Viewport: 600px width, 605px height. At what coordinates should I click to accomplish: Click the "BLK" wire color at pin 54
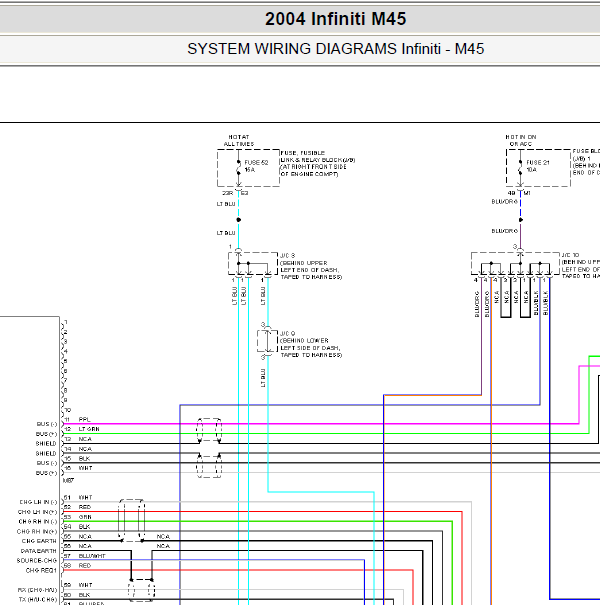pyautogui.click(x=84, y=527)
